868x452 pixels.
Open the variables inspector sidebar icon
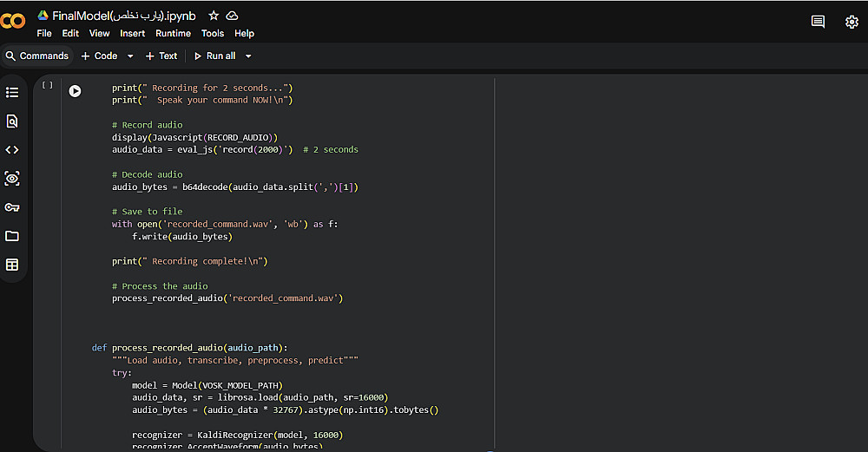[x=12, y=179]
